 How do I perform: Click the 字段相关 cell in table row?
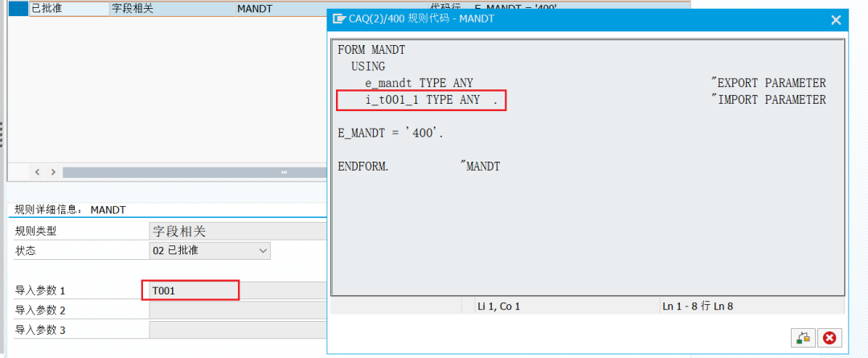173,8
